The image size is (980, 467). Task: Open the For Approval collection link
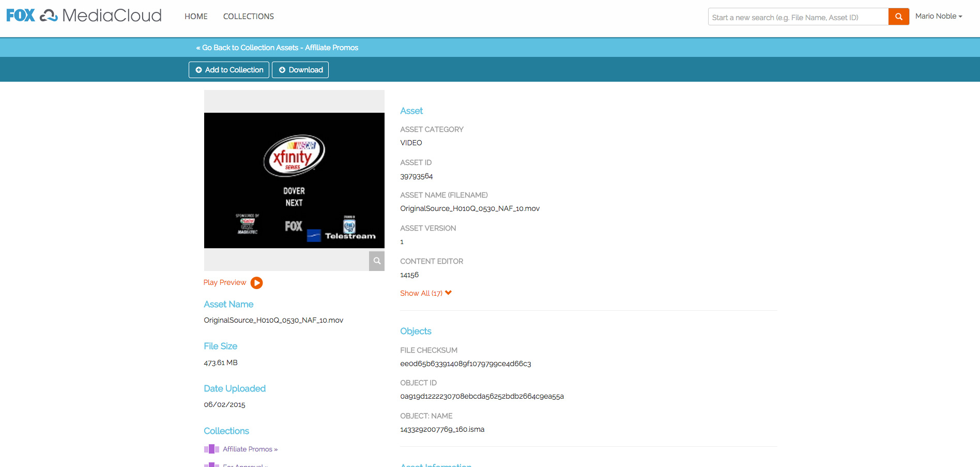click(245, 465)
